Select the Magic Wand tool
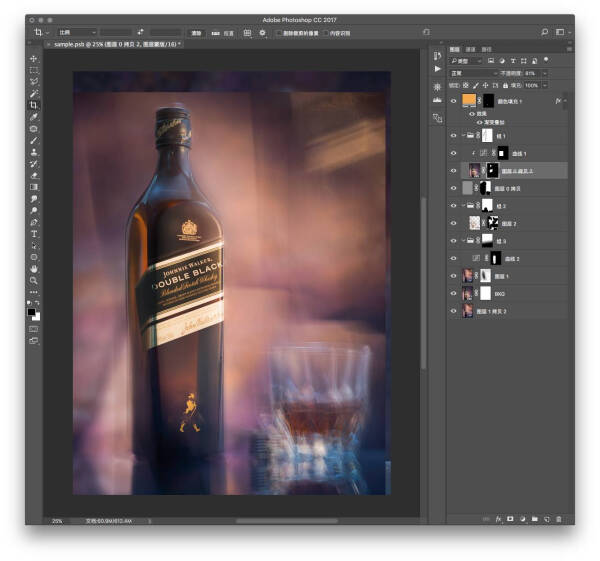This screenshot has width=600, height=561. tap(34, 93)
